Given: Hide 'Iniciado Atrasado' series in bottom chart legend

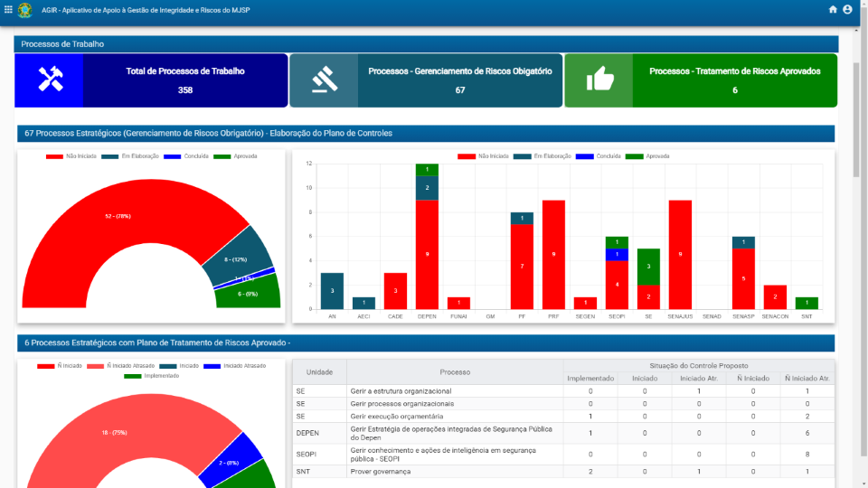Looking at the screenshot, I should point(232,366).
